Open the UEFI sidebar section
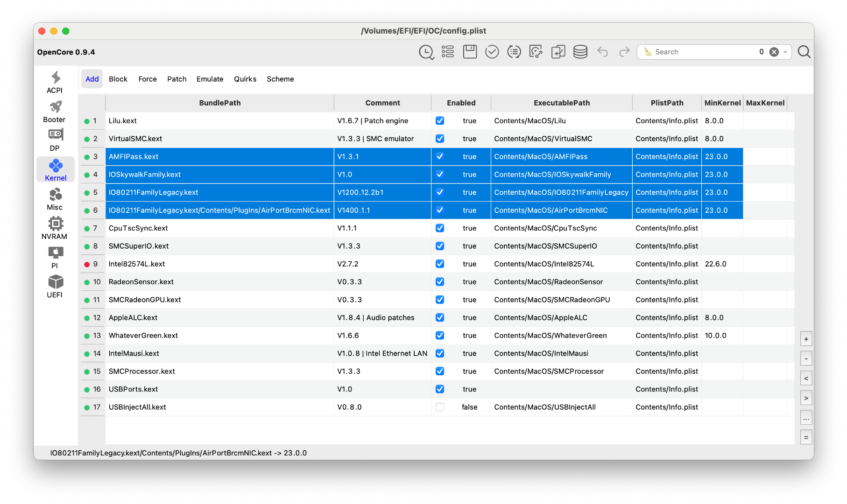Viewport: 847px width, 504px height. pos(55,287)
